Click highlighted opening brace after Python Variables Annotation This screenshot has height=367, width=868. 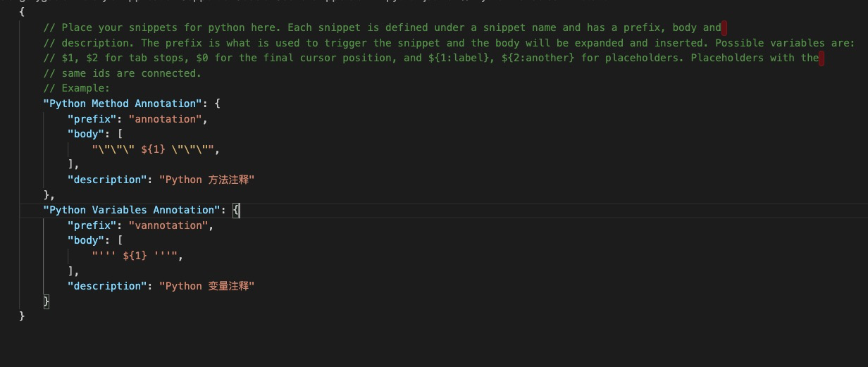click(237, 210)
